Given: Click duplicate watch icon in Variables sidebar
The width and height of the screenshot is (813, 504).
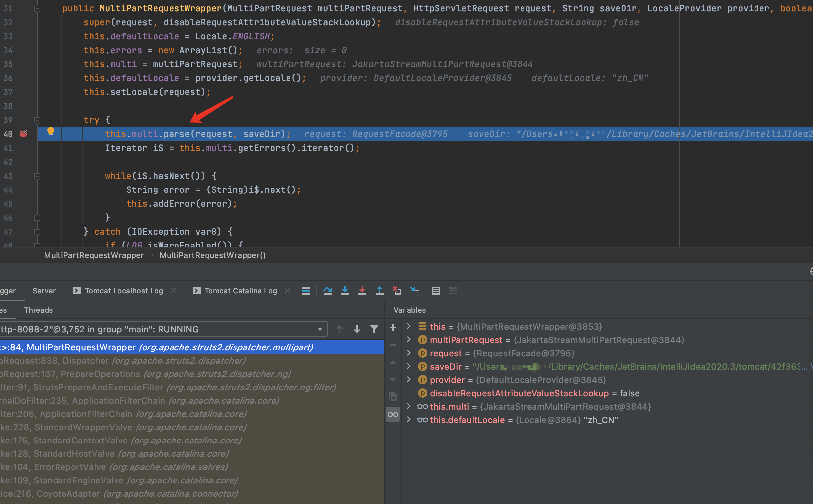Looking at the screenshot, I should [393, 397].
